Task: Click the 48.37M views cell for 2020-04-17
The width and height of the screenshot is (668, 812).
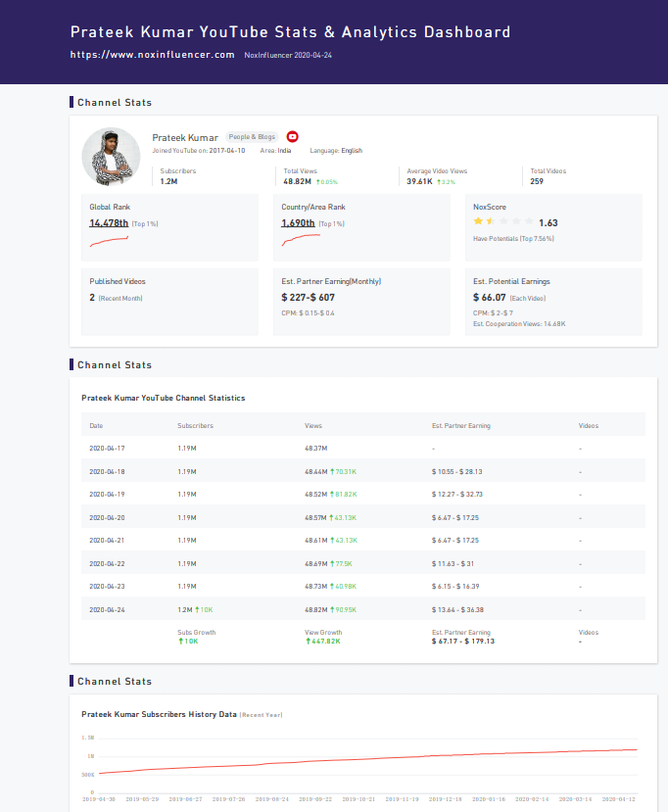Action: tap(315, 449)
